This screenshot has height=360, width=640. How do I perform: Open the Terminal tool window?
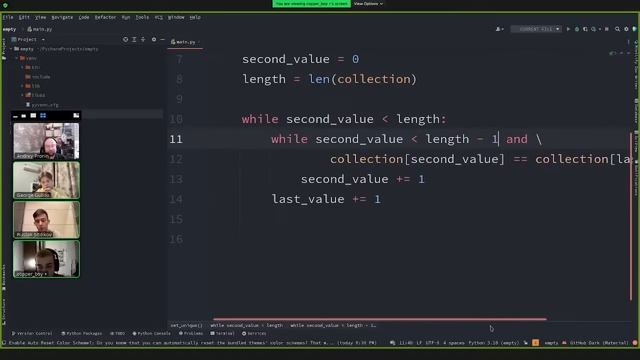coord(222,333)
